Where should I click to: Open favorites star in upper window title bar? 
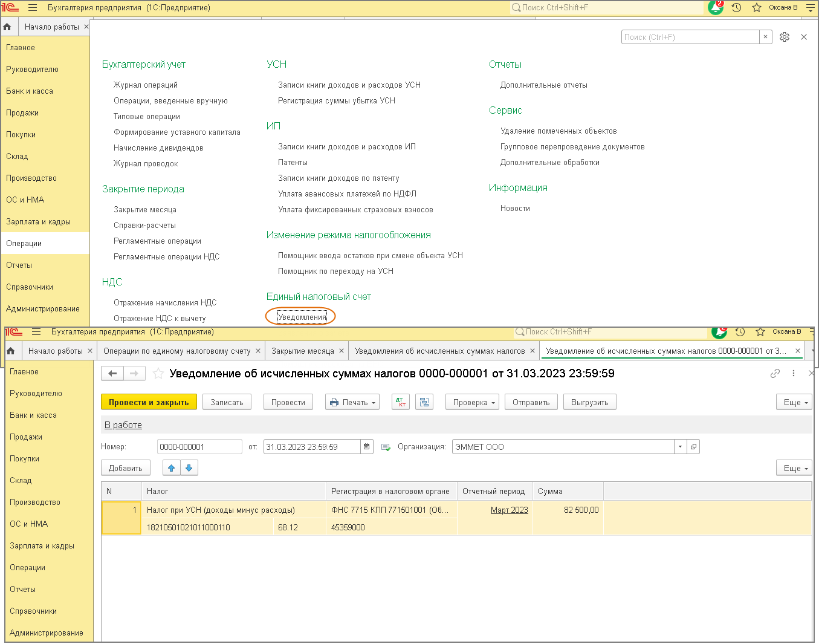click(x=757, y=8)
